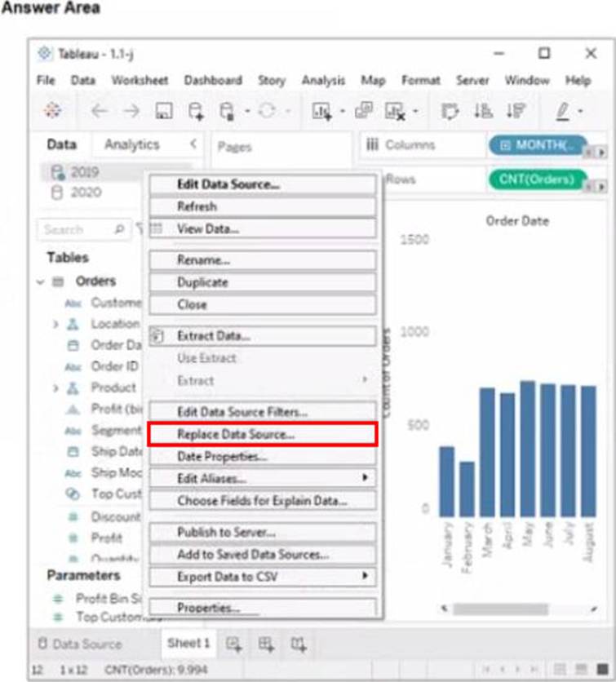Open the File menu

[46, 81]
